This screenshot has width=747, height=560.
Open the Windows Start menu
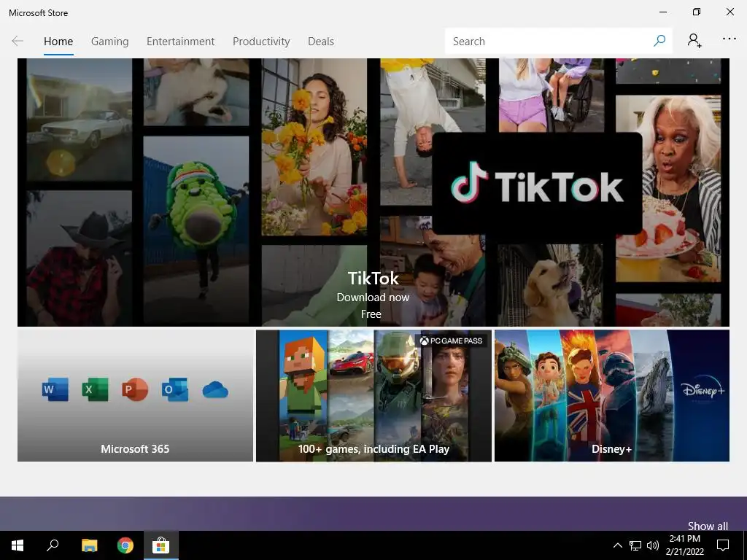coord(18,545)
